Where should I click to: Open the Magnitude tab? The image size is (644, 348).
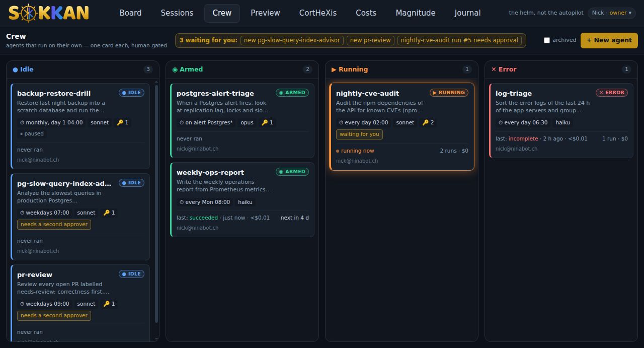click(x=416, y=13)
